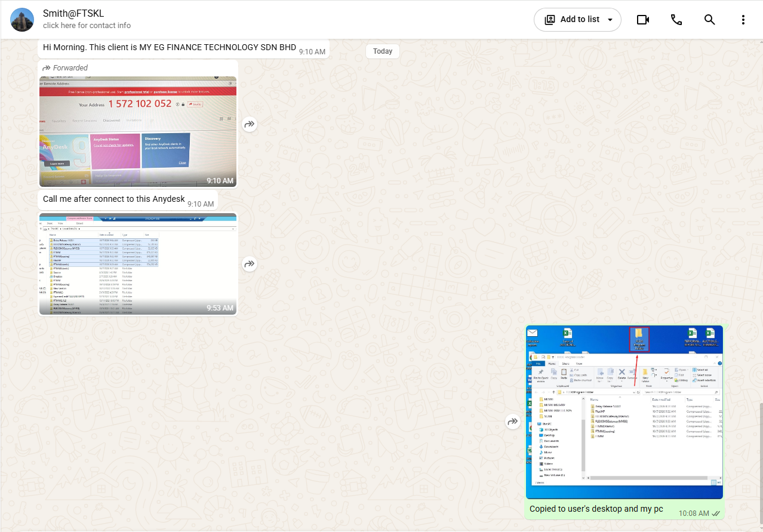
Task: Select the 'Call me after connect' message
Action: (128, 200)
